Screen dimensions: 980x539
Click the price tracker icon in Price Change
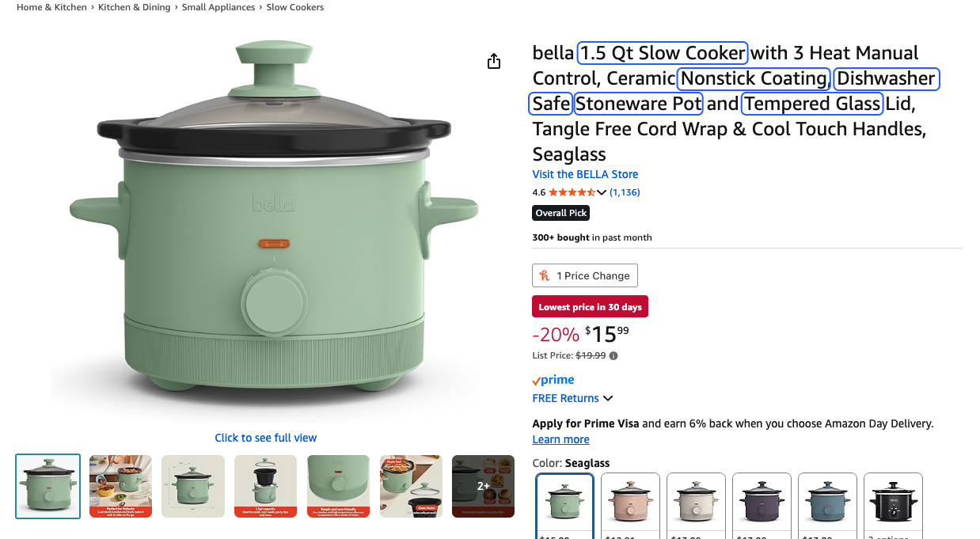[545, 275]
